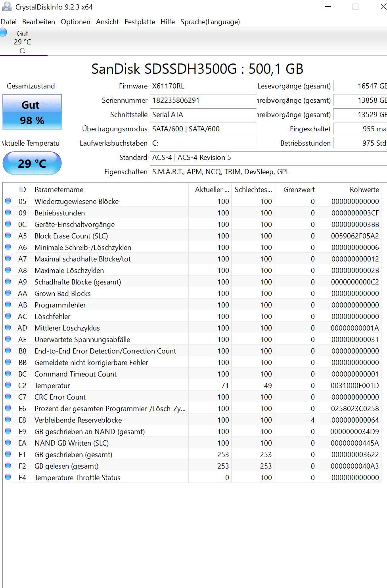Click status orb of Gemeldete nicht korrigierbare Fehler row
387x588 pixels.
(x=8, y=362)
